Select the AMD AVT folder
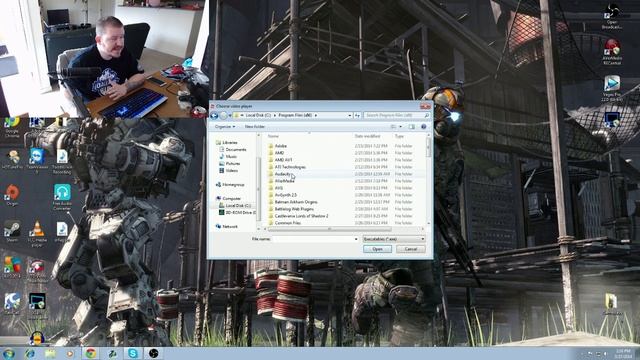 283,160
